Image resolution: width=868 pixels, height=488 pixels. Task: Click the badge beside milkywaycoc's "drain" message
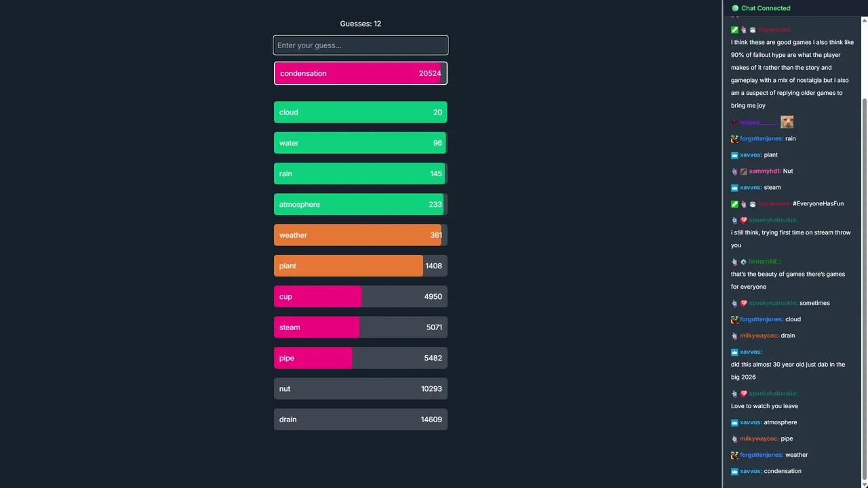point(734,336)
